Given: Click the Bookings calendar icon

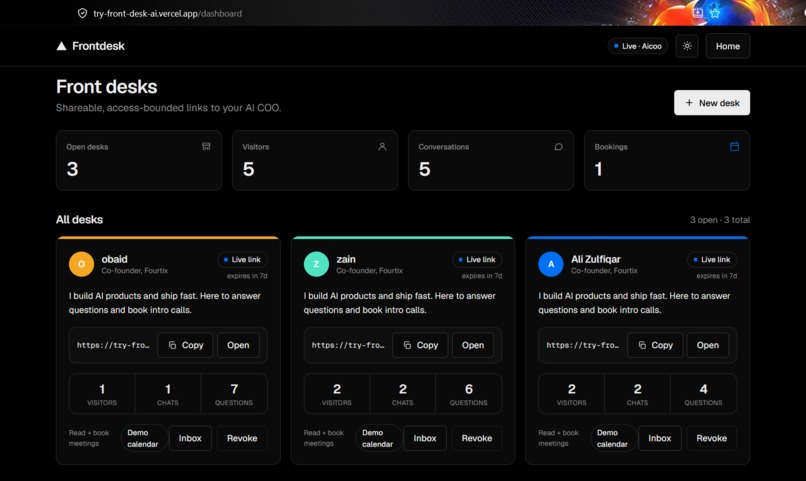Looking at the screenshot, I should point(735,146).
